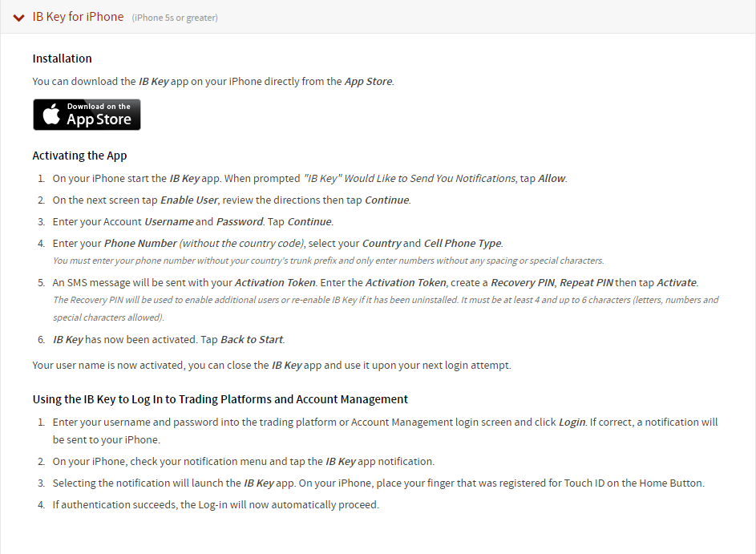
Task: Click the Using the IB Key to Log In heading
Action: pyautogui.click(x=220, y=399)
